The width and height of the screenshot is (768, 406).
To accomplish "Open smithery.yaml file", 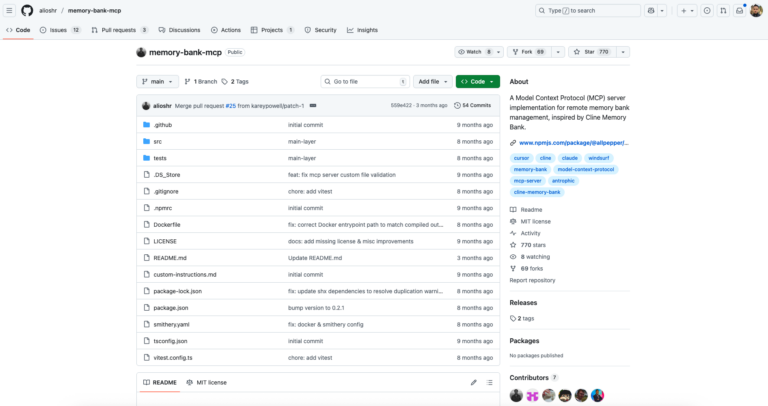I will (171, 325).
